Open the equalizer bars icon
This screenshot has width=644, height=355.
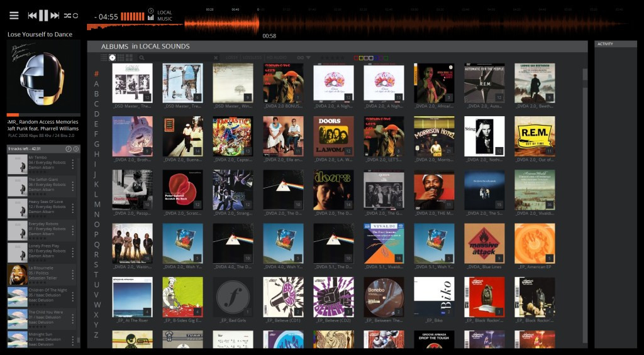click(151, 18)
